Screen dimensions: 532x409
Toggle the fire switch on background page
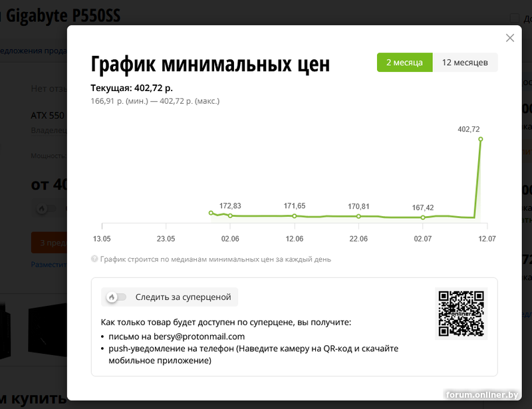click(x=47, y=208)
